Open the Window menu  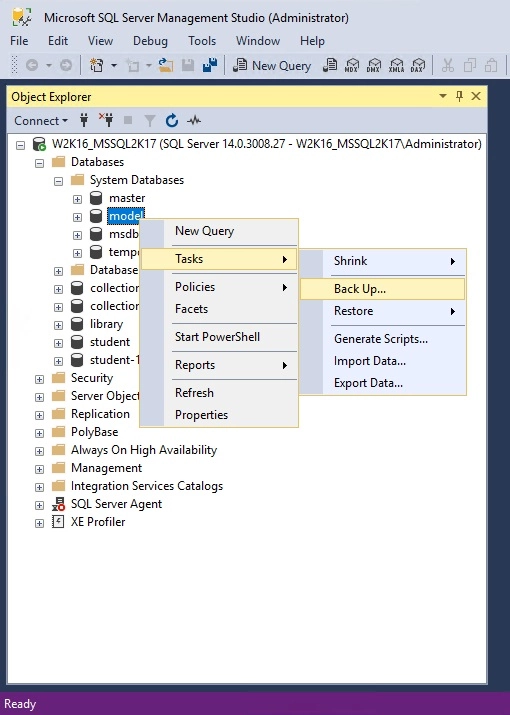tap(258, 41)
